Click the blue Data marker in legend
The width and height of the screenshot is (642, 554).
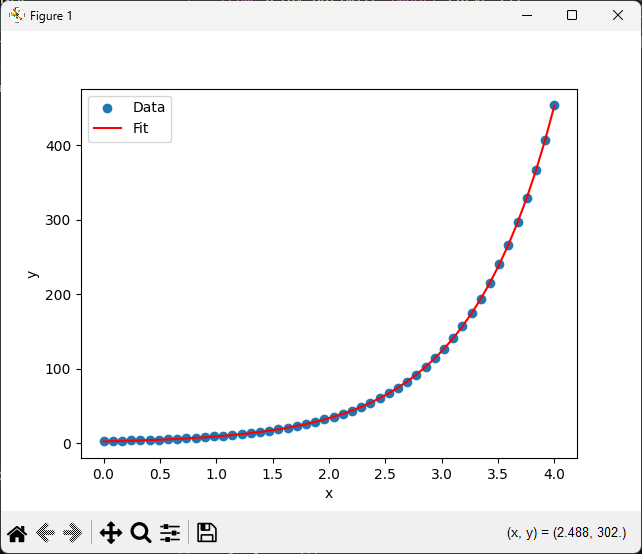point(107,108)
